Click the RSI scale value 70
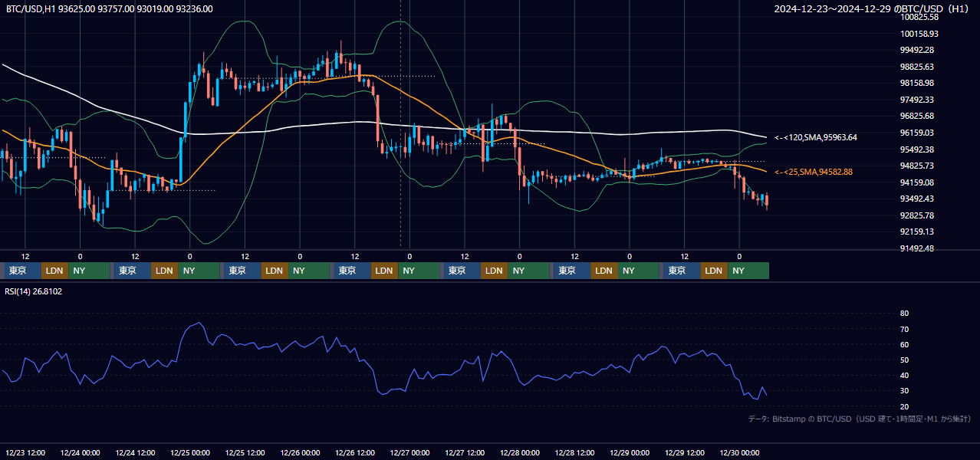Viewport: 980px width, 460px height. 905,329
